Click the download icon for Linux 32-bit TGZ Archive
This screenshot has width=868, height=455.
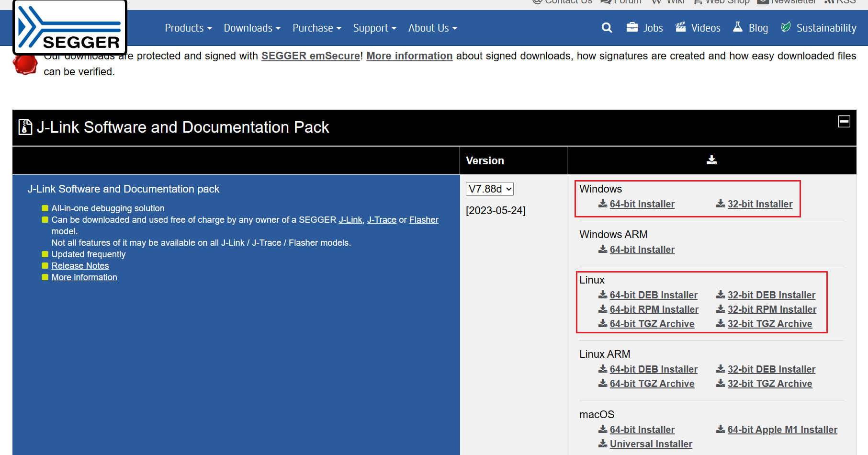(x=721, y=323)
